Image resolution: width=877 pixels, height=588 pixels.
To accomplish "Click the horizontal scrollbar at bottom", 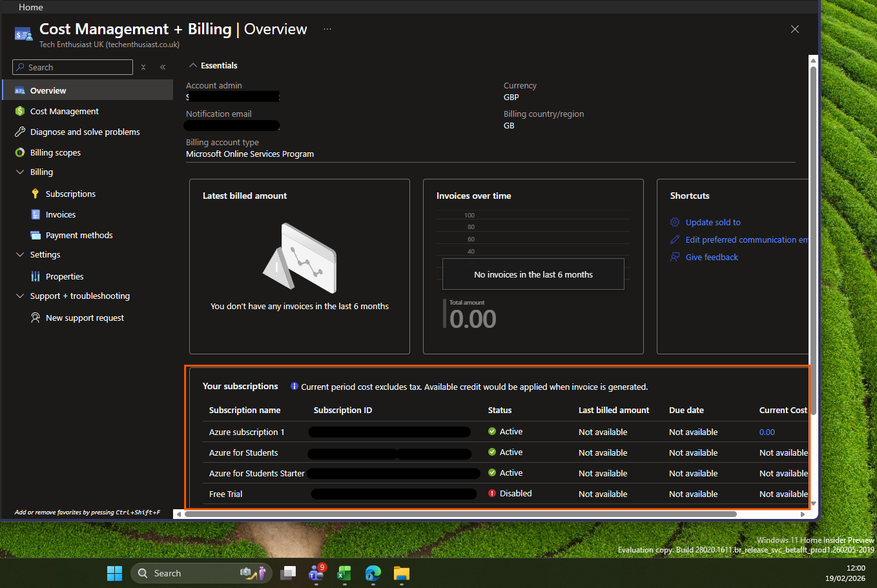I will click(x=460, y=514).
